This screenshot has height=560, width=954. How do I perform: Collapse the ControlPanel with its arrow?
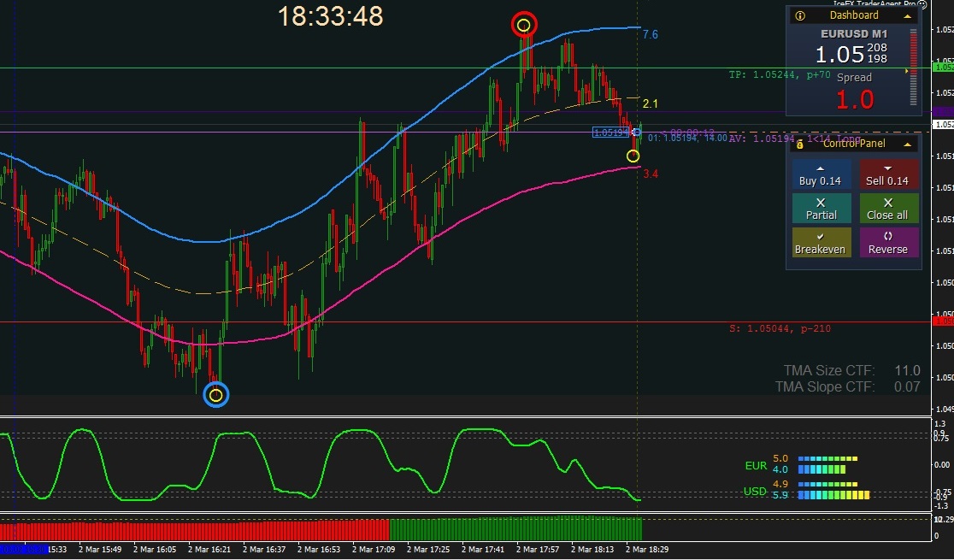pos(907,144)
